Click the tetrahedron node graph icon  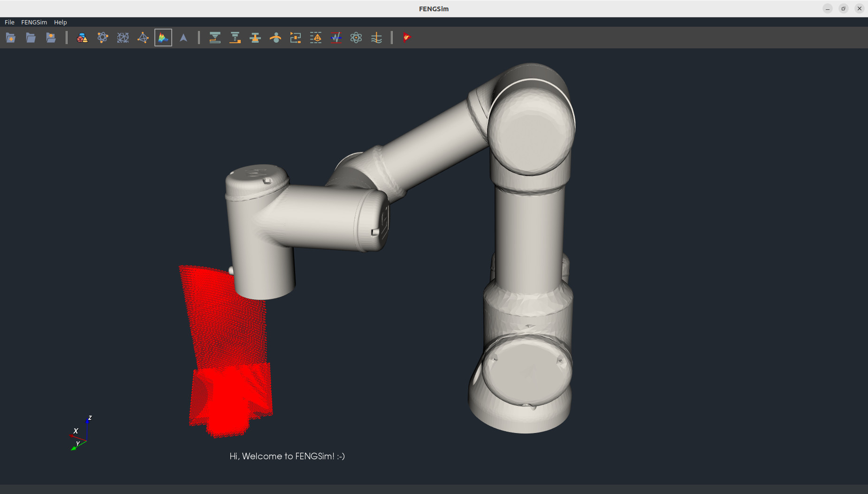click(143, 38)
